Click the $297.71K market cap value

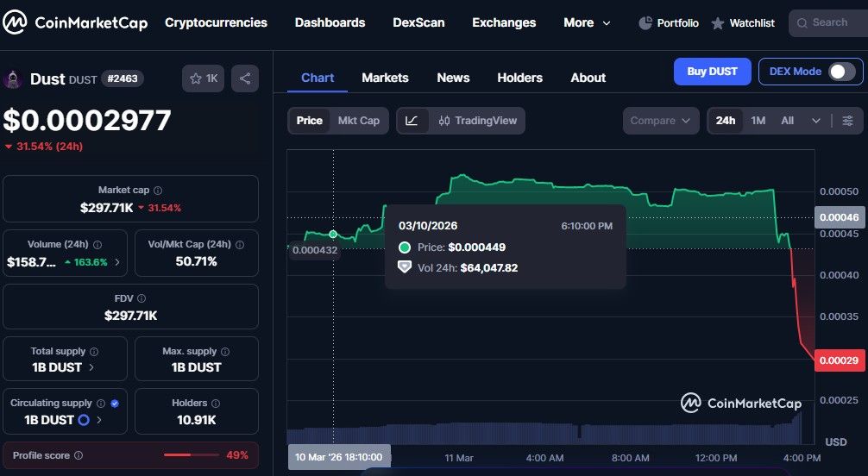(106, 208)
